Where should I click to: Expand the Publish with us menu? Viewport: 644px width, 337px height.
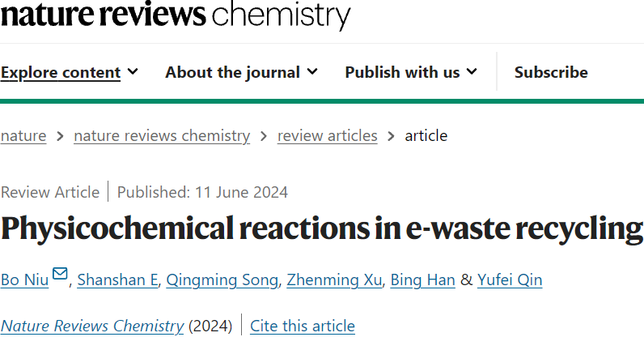pyautogui.click(x=411, y=72)
